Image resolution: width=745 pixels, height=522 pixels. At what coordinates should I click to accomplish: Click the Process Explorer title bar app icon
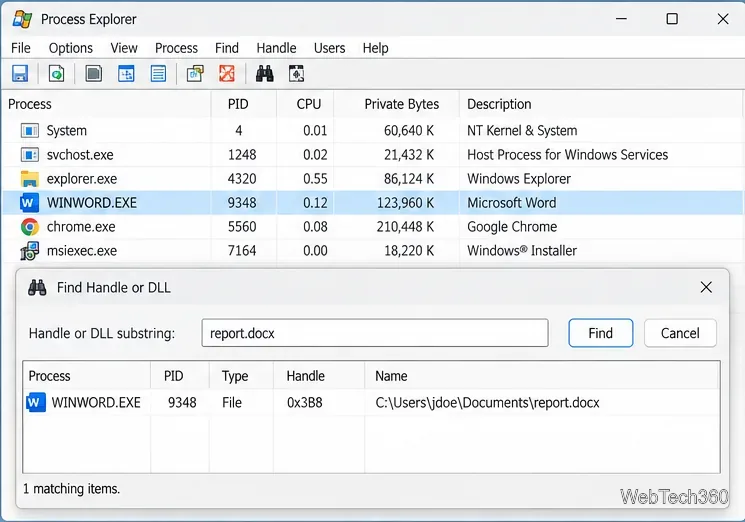coord(22,19)
